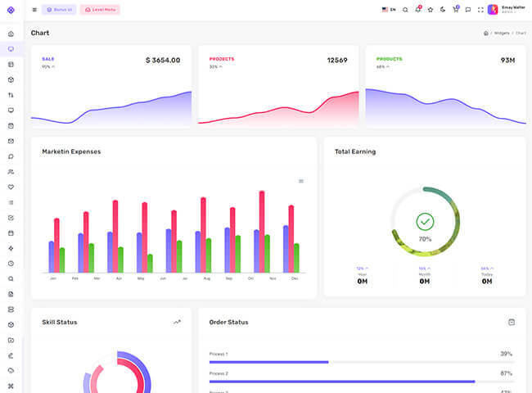
Task: Open the search icon in header
Action: pyautogui.click(x=404, y=10)
